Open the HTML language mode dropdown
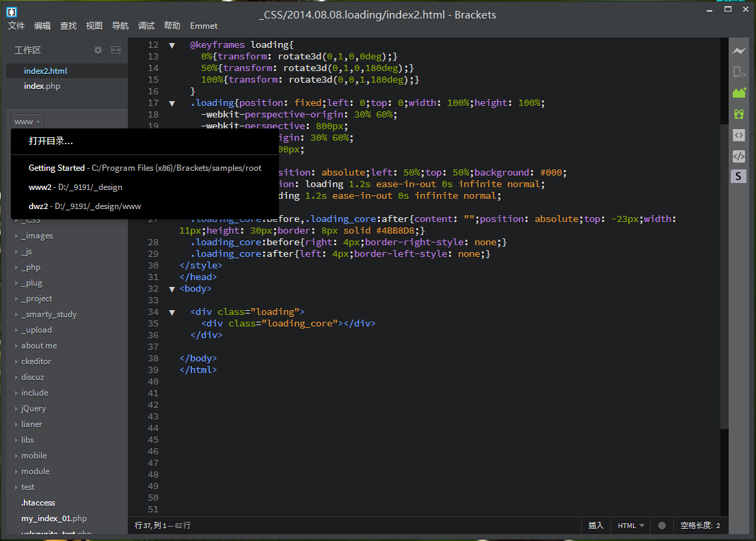Viewport: 756px width, 541px height. [630, 525]
